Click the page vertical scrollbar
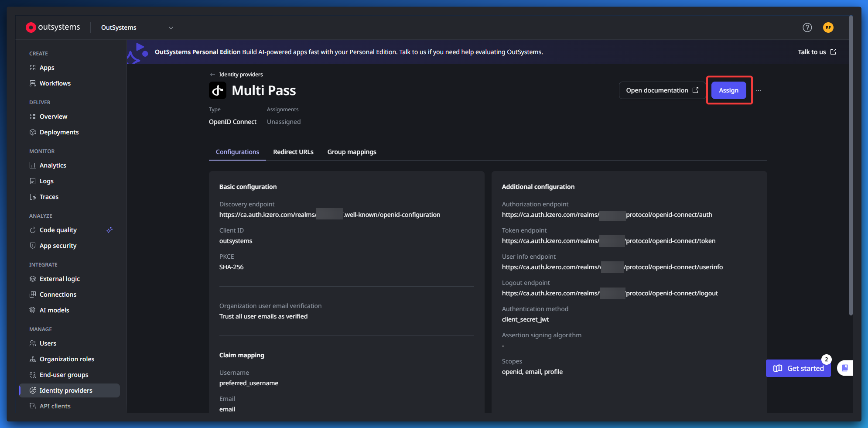Screen dimensions: 868x428 click(x=851, y=166)
